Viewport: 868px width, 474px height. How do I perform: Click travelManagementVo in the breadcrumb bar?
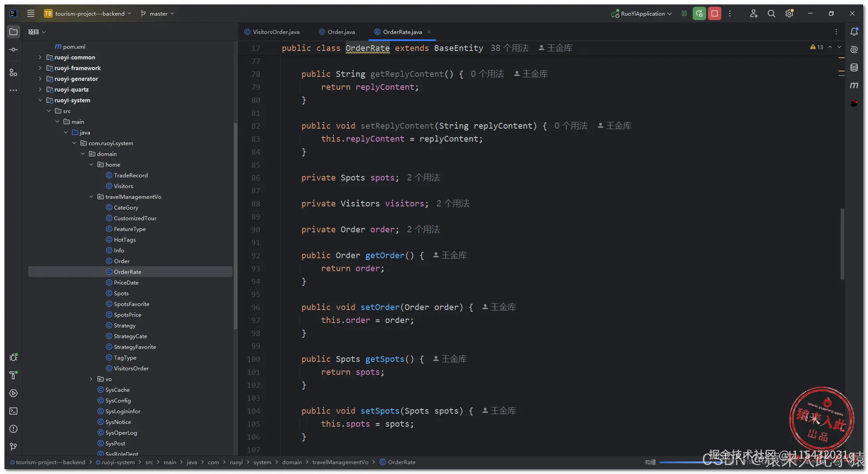tap(340, 462)
